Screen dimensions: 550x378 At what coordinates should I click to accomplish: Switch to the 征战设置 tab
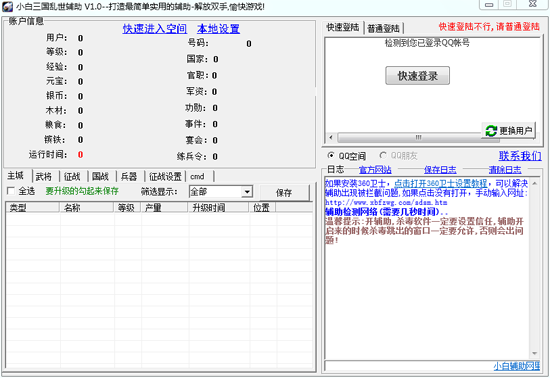coord(165,177)
